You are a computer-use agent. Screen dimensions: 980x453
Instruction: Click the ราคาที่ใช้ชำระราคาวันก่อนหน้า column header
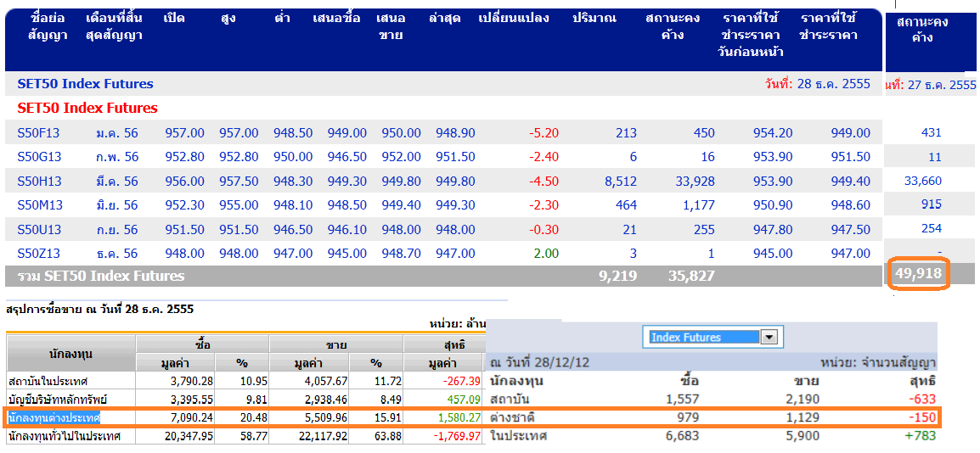click(750, 35)
